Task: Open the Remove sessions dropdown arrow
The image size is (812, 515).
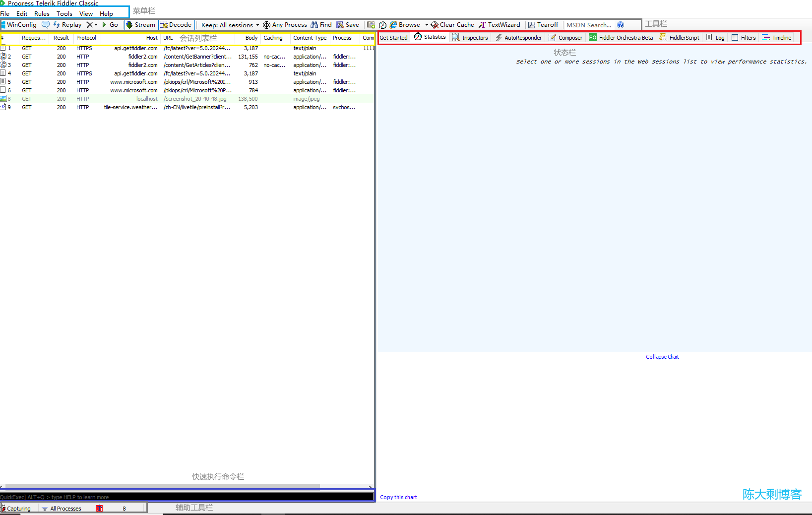Action: [x=96, y=25]
